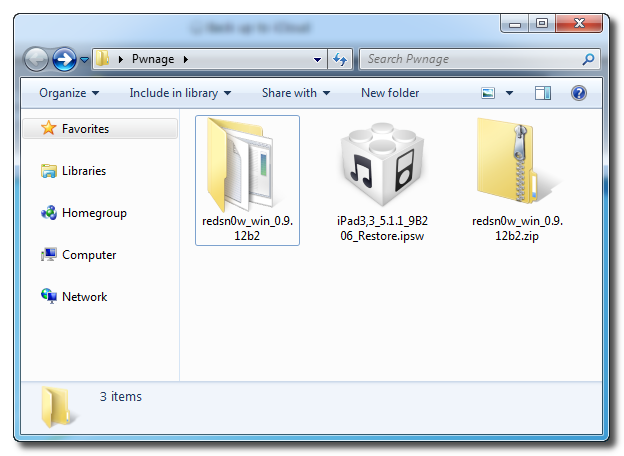Click the Computer monitor icon
This screenshot has width=624, height=456.
click(x=49, y=255)
